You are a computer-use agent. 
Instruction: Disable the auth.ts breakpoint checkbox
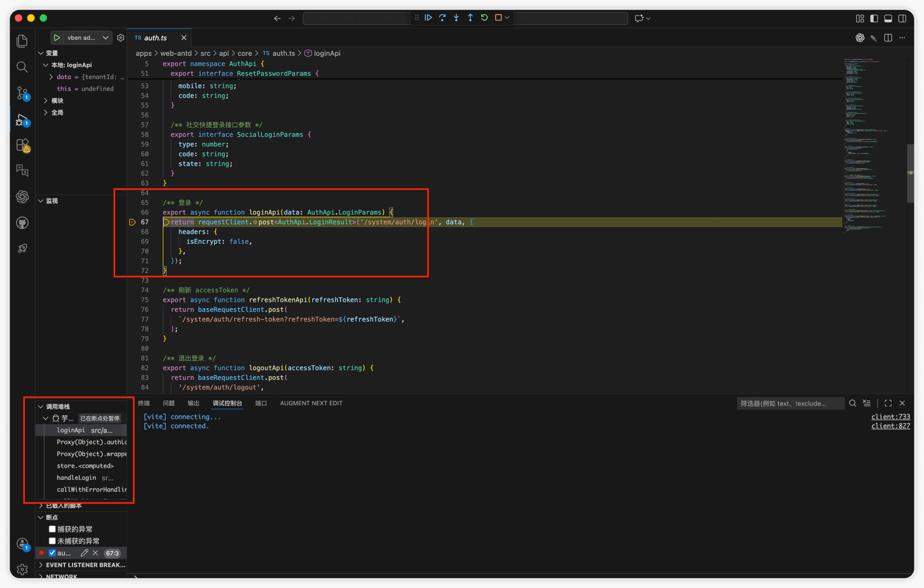(52, 553)
